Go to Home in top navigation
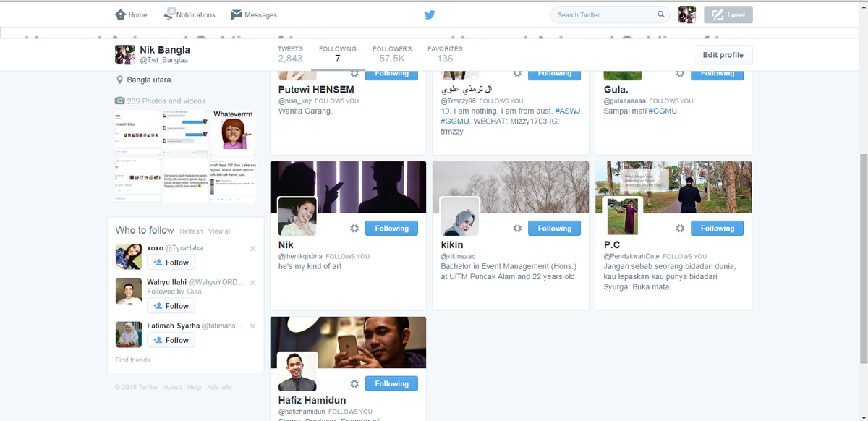 click(x=131, y=14)
